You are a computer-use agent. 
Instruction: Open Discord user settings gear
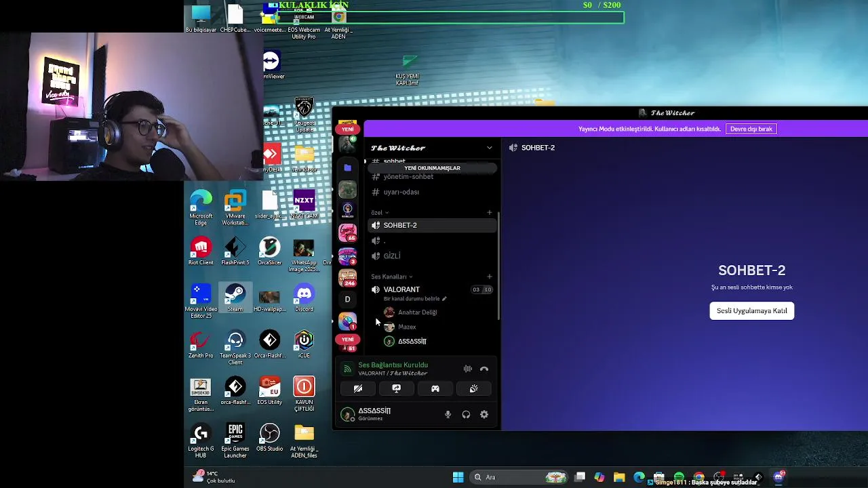pos(484,414)
